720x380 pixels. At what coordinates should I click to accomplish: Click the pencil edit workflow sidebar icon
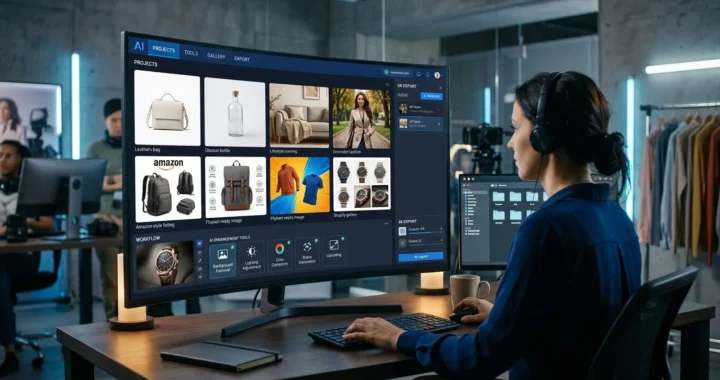pos(200,261)
